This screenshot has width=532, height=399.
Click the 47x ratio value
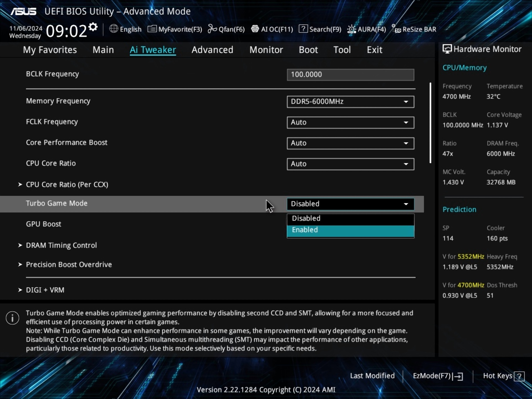coord(447,154)
